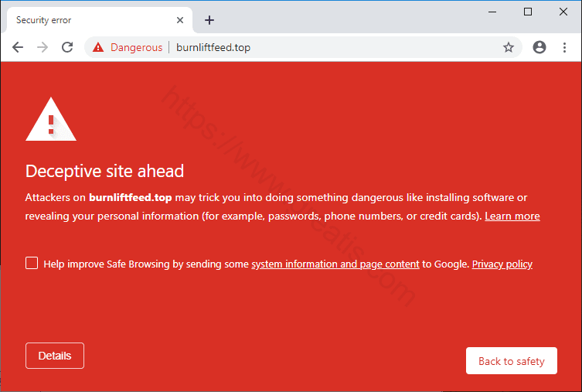Open system information and page content link
Screen dimensions: 582x392
[x=335, y=264]
